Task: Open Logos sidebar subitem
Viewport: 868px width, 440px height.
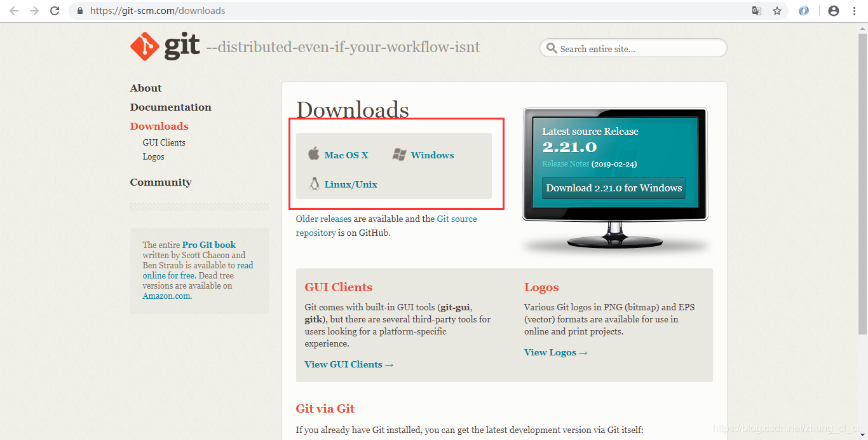Action: tap(153, 156)
